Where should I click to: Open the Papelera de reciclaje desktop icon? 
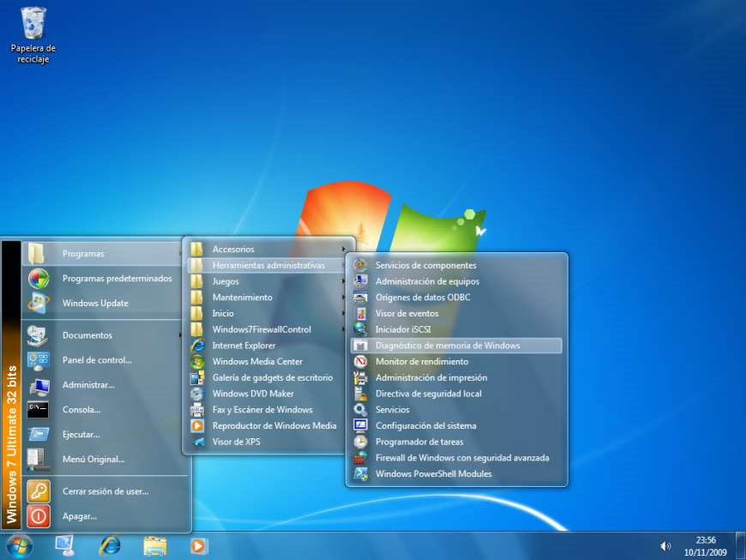(x=33, y=26)
